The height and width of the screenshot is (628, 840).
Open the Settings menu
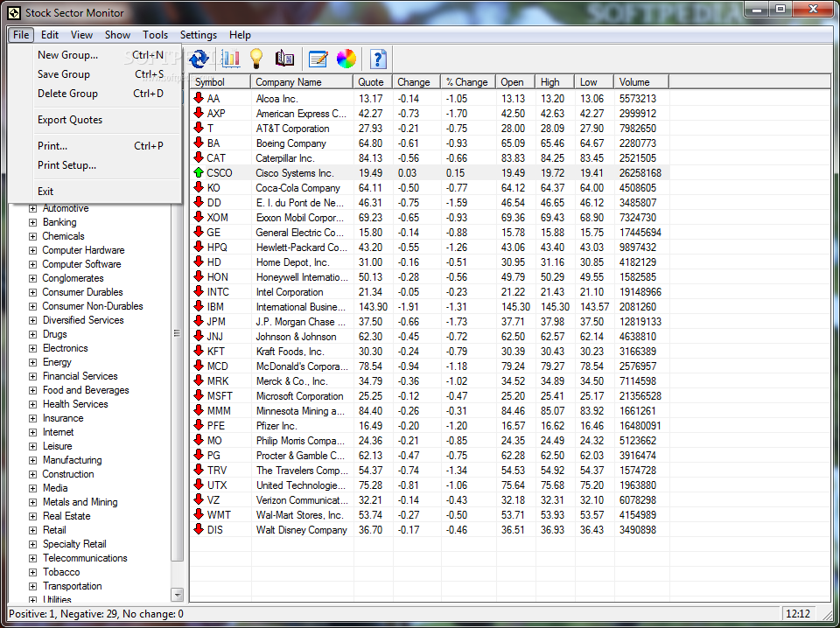pos(199,35)
